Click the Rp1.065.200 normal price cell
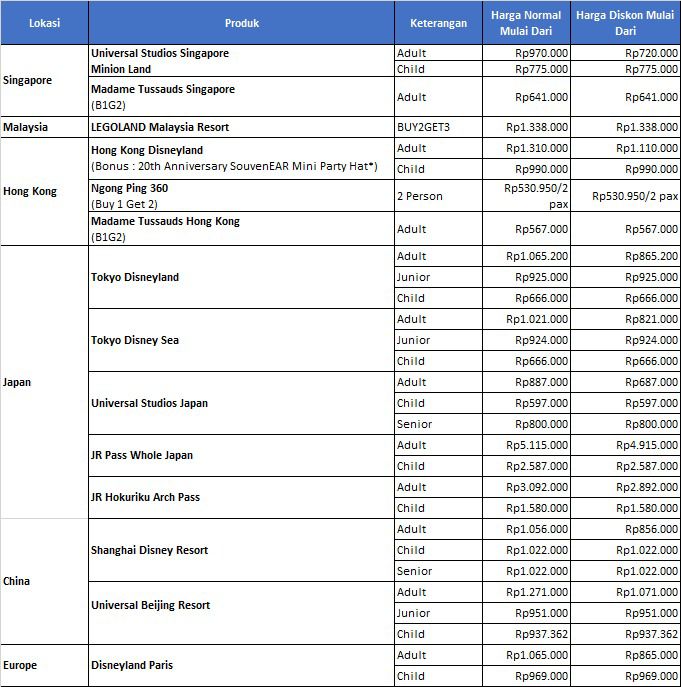This screenshot has height=687, width=681. (x=526, y=256)
